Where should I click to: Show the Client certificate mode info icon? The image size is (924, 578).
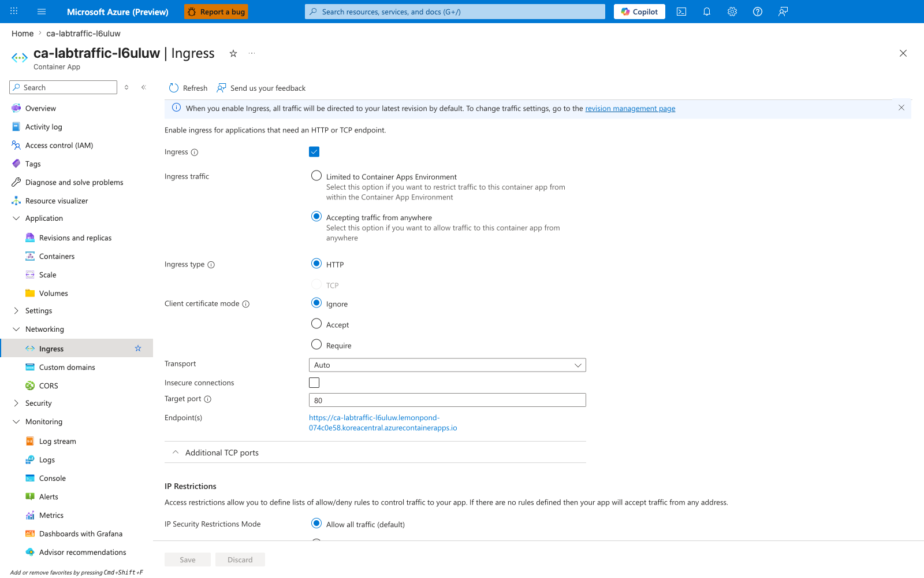(x=246, y=304)
